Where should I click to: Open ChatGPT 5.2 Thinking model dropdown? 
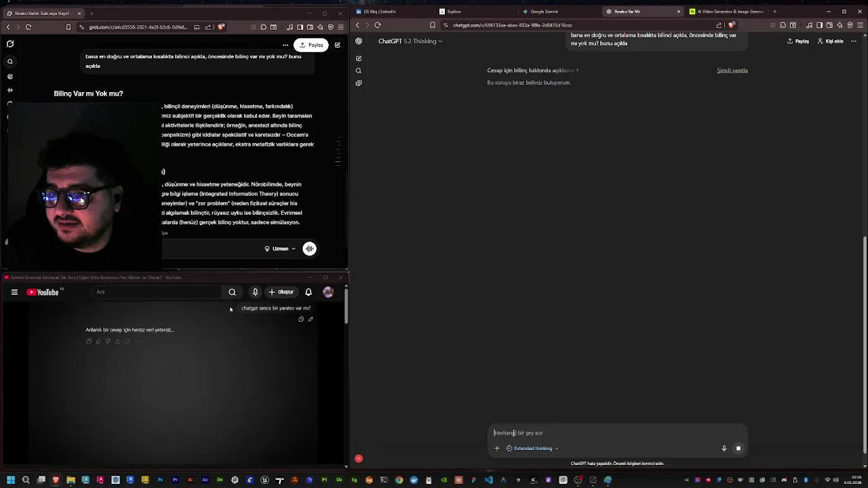click(410, 41)
